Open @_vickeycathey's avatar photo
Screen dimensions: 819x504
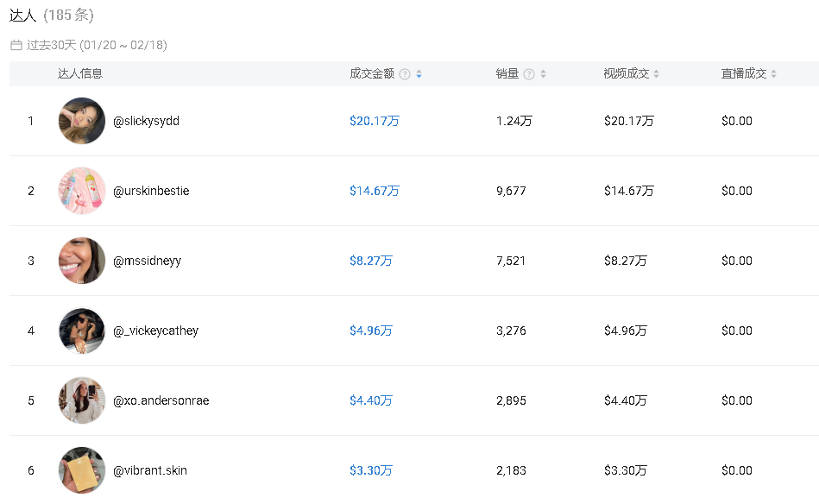pos(82,331)
